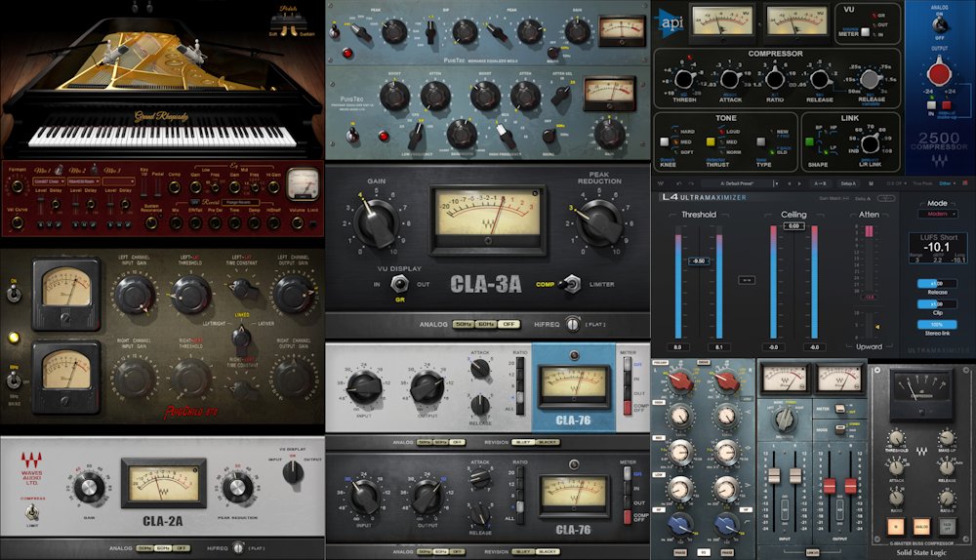Click the Limit button in Grand Rhapsody
This screenshot has height=560, width=976.
coord(313,224)
